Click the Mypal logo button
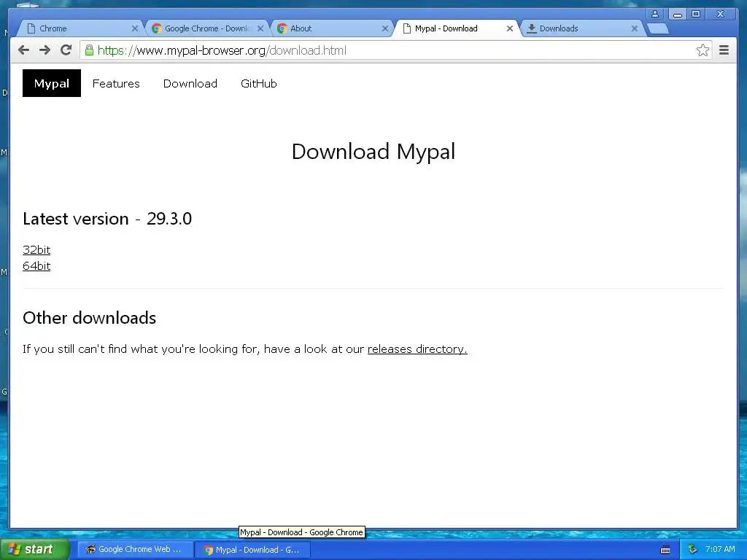747x560 pixels. pyautogui.click(x=52, y=83)
